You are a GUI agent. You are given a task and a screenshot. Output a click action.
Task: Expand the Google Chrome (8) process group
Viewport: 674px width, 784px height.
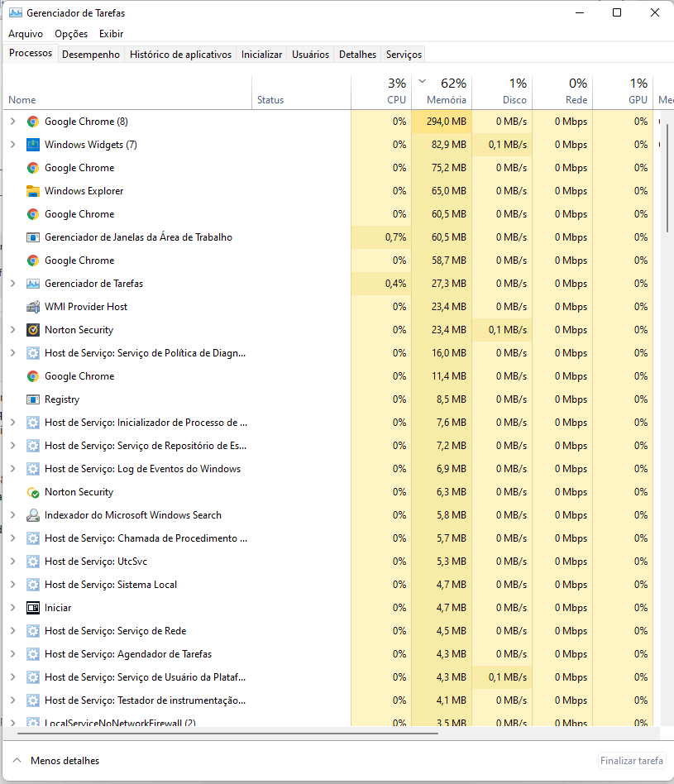(13, 122)
